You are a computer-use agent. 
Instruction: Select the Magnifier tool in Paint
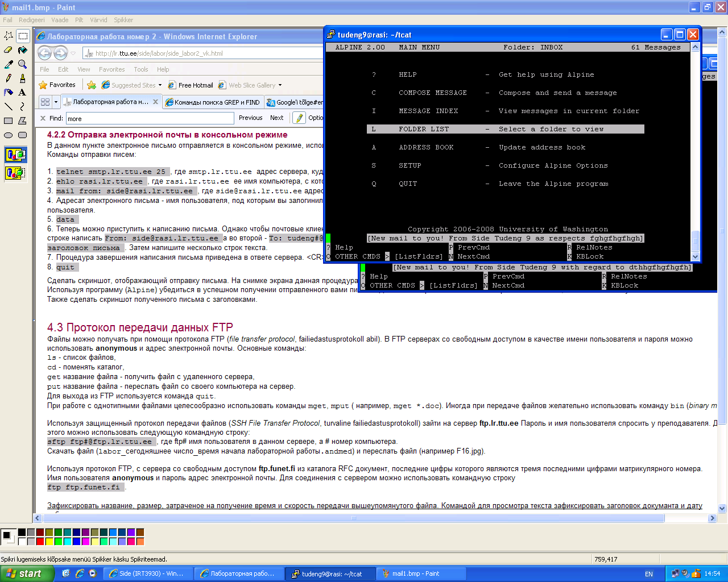coord(23,64)
